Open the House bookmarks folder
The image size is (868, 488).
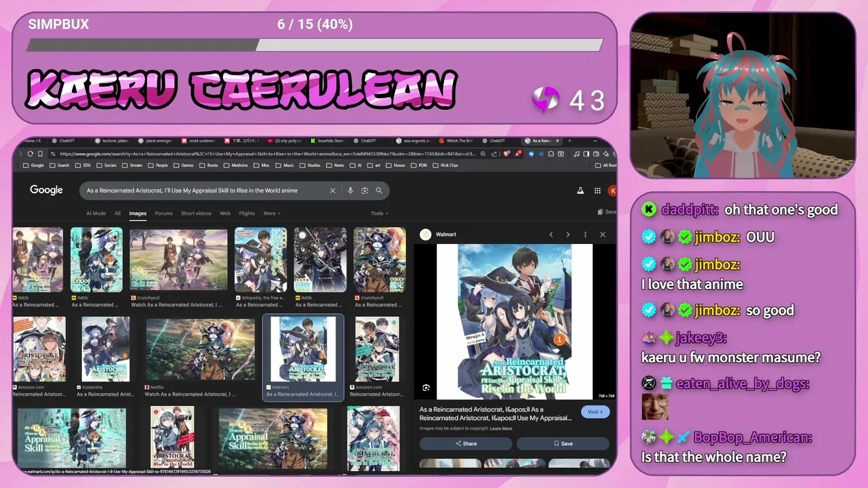pos(395,165)
